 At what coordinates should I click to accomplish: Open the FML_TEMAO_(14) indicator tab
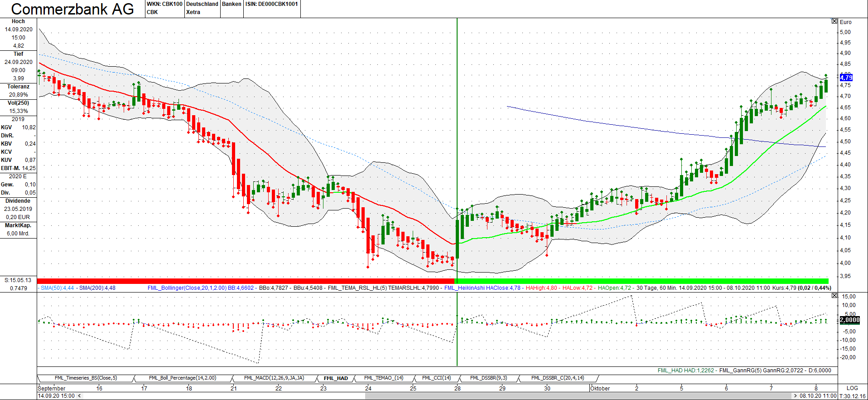click(x=383, y=378)
